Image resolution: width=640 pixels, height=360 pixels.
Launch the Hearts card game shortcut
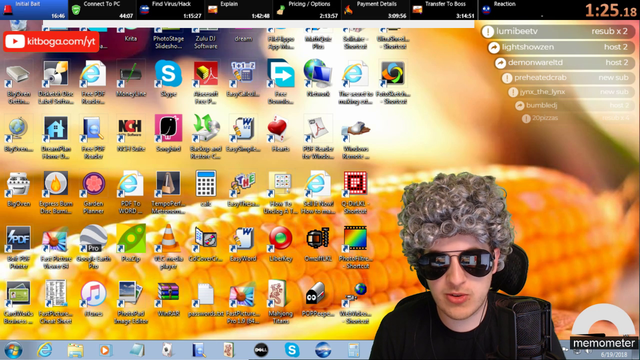click(280, 133)
